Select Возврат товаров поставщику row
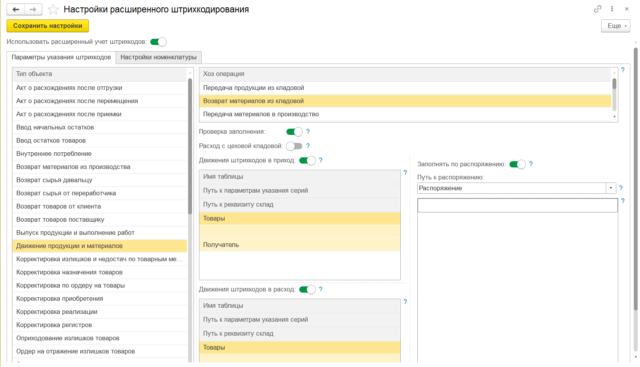Screen dimensions: 640x367 coord(100,219)
